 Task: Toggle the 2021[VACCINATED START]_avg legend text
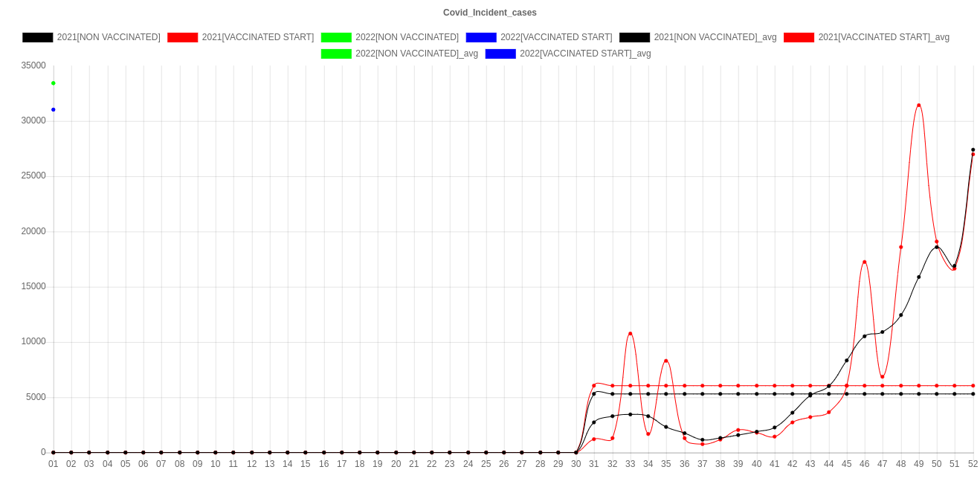click(883, 37)
